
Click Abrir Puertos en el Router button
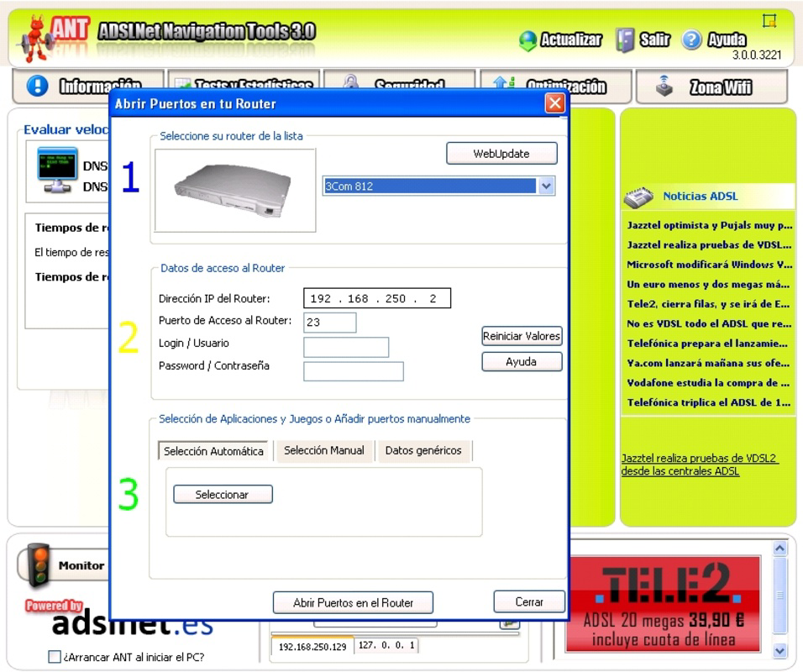353,602
